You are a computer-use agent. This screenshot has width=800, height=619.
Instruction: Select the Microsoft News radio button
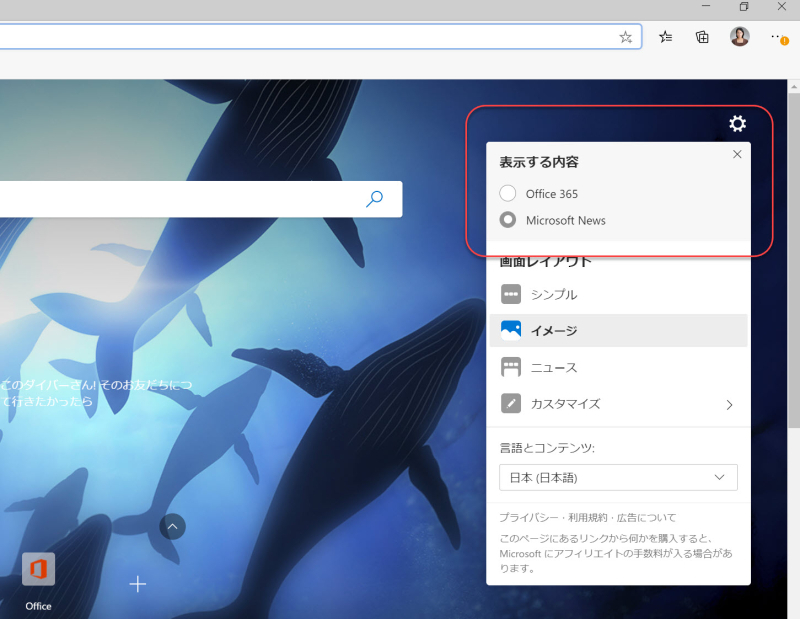(x=508, y=220)
